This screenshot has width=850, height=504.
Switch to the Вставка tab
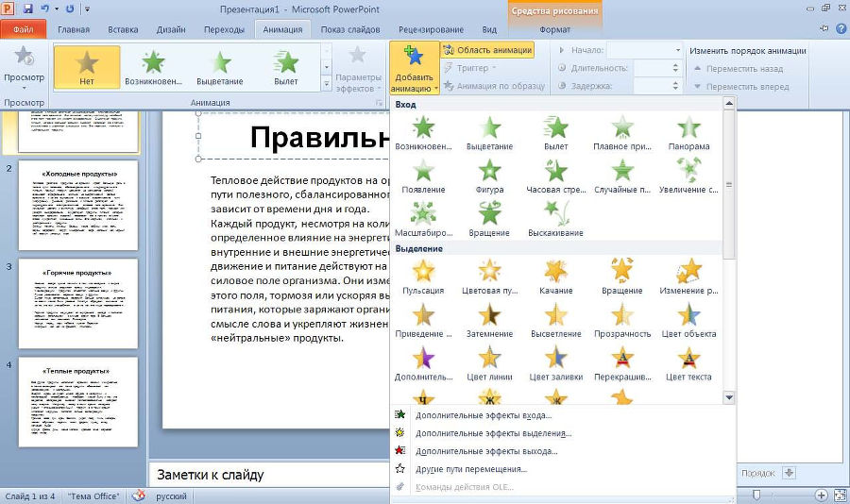[123, 29]
